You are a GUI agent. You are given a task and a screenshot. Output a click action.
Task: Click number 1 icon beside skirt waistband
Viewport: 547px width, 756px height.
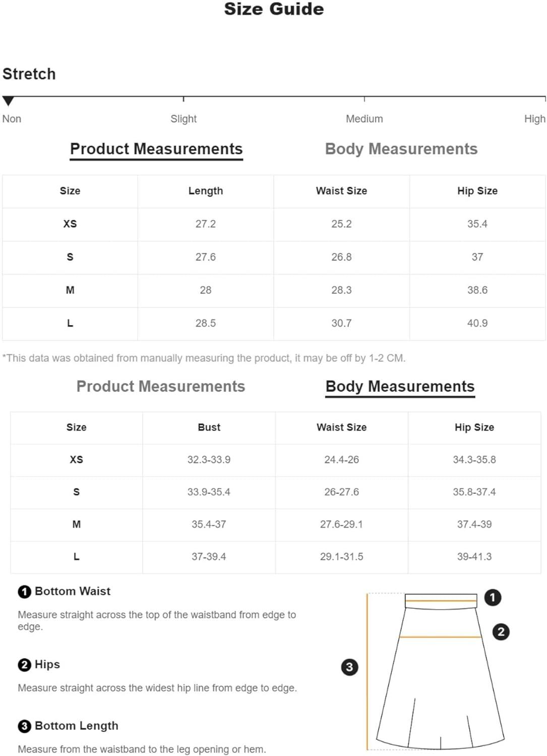[x=493, y=598]
